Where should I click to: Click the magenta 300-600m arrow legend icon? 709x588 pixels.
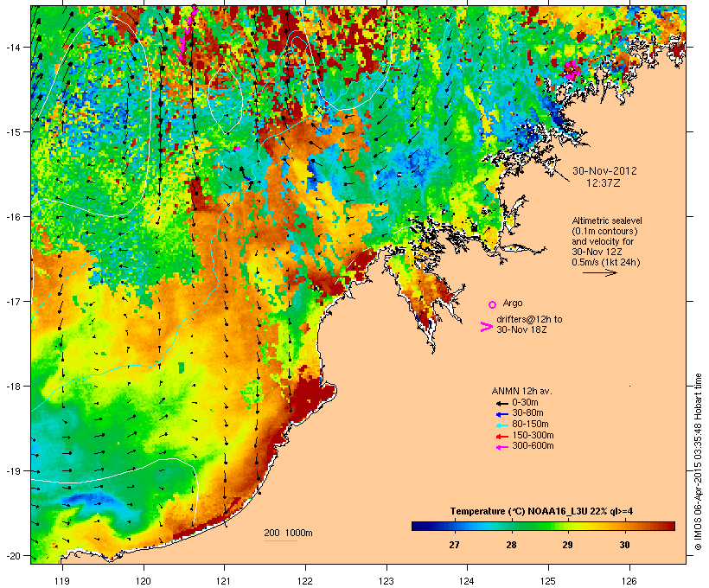click(x=501, y=447)
